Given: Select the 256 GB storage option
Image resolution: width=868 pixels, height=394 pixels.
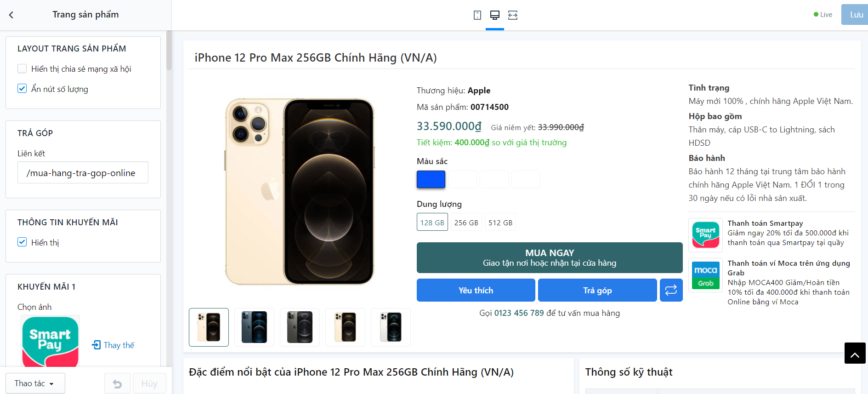Looking at the screenshot, I should pyautogui.click(x=466, y=223).
